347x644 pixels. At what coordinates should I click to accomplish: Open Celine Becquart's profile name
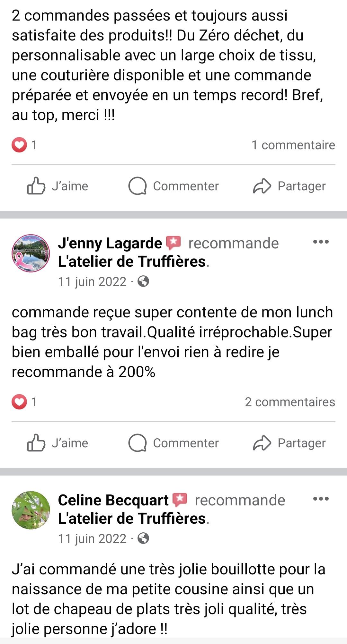(x=113, y=500)
